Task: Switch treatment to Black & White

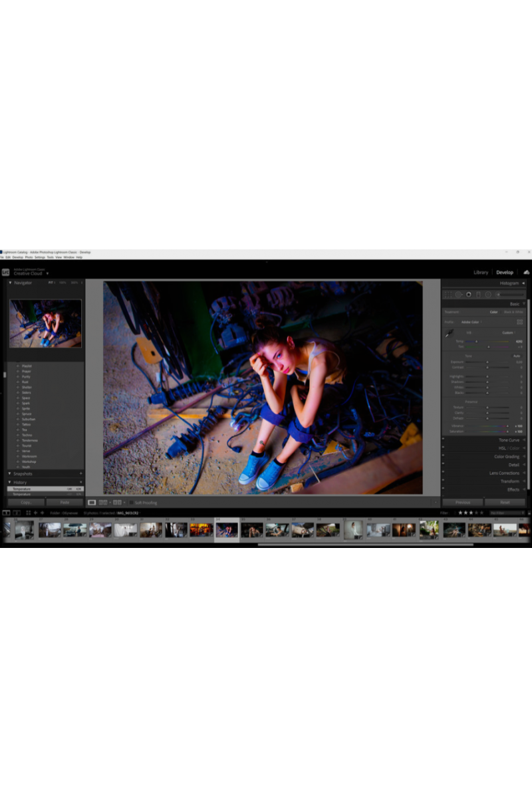Action: click(513, 312)
